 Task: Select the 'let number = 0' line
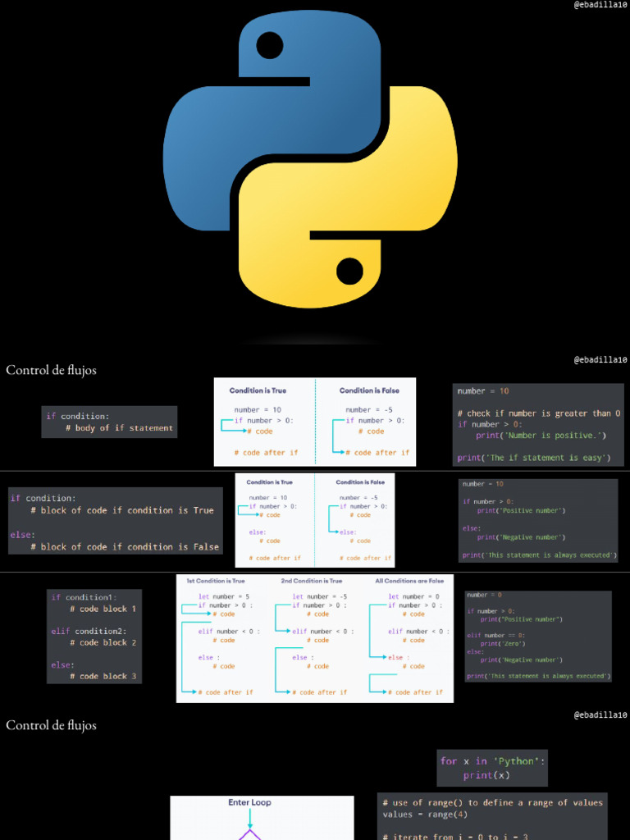pyautogui.click(x=413, y=596)
